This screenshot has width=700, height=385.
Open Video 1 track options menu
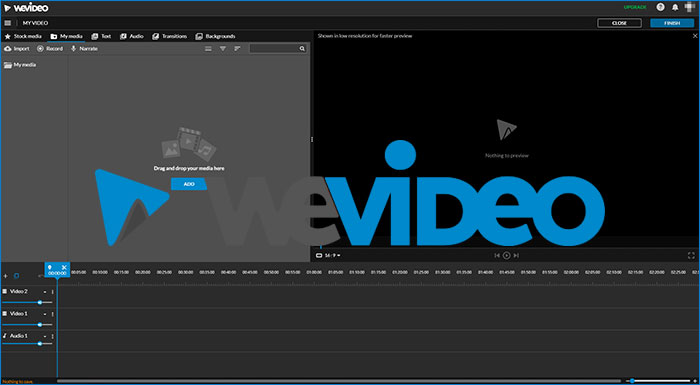click(x=53, y=314)
